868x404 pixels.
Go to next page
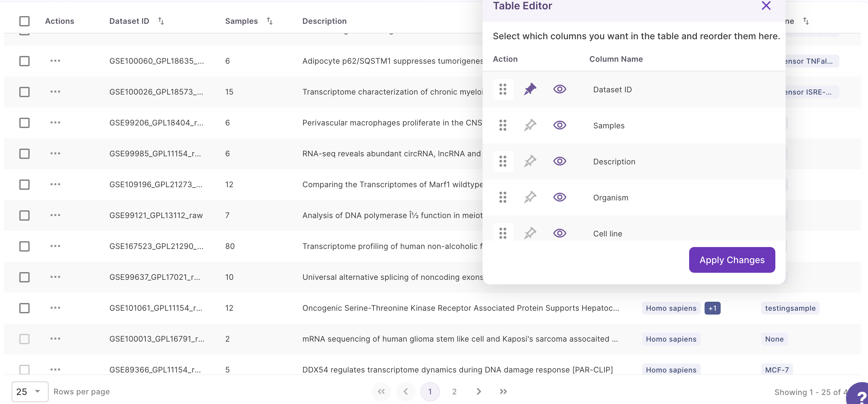click(x=479, y=391)
